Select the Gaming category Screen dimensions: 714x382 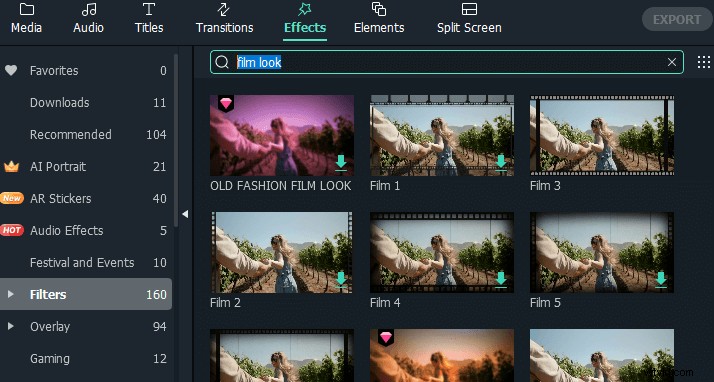(x=86, y=358)
